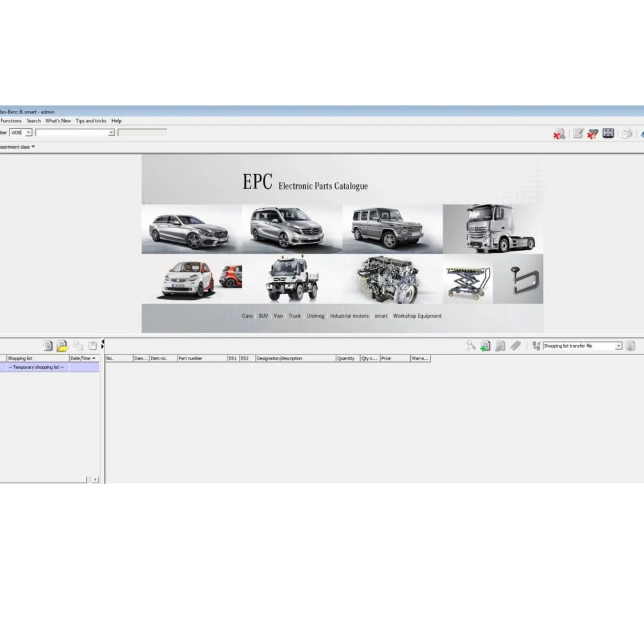Click the save shopping list floppy icon
Screen dimensions: 644x644
[92, 346]
